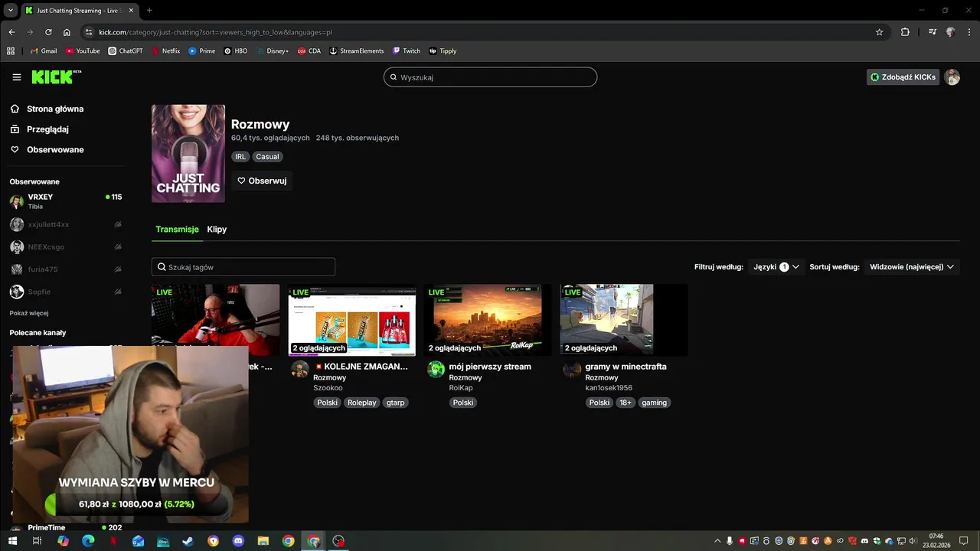Click the Obserwowane heart icon in sidebar
This screenshot has width=980, height=551.
pyautogui.click(x=15, y=150)
